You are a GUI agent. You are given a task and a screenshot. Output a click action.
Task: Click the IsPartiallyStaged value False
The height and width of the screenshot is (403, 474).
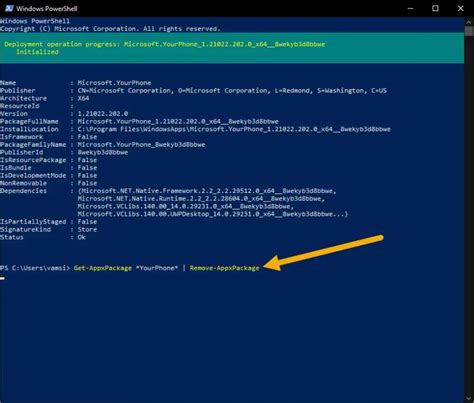pos(87,222)
